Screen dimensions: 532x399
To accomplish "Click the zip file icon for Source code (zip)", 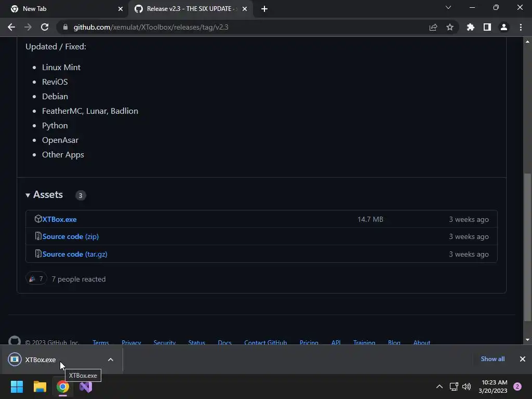I will [38, 236].
